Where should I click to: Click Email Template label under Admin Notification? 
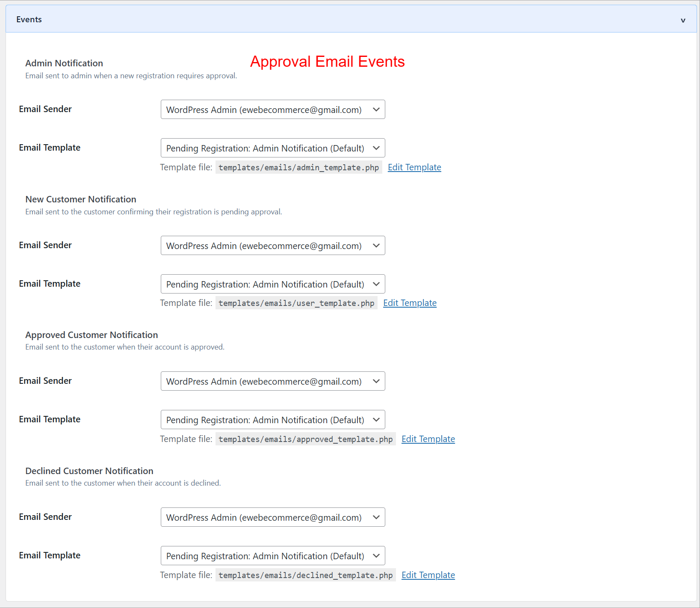50,148
